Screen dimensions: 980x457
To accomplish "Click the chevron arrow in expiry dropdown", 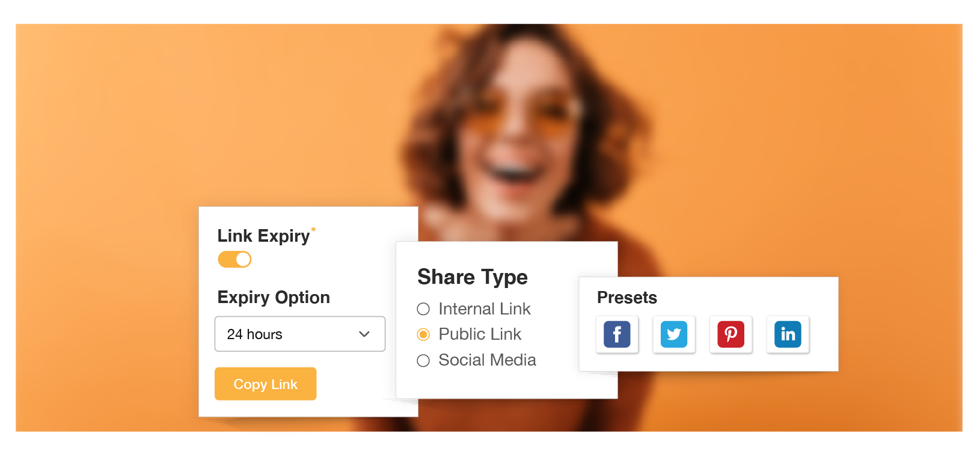I will [364, 334].
